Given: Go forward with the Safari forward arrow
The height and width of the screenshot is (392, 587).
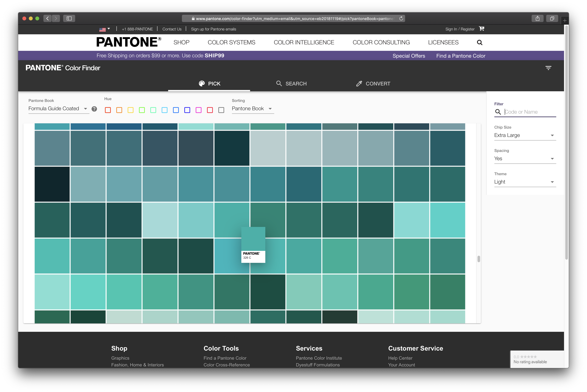Looking at the screenshot, I should 56,18.
